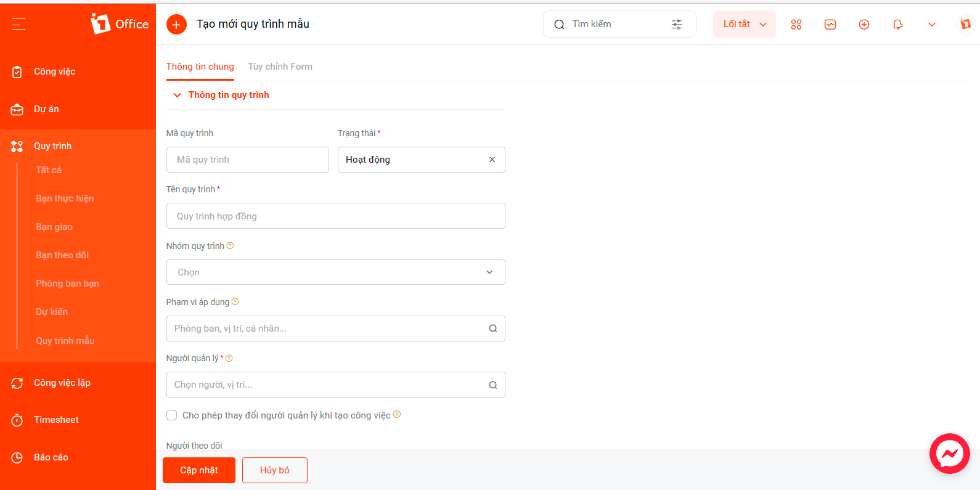Collapse the Thông tin quy trình section

[x=178, y=95]
